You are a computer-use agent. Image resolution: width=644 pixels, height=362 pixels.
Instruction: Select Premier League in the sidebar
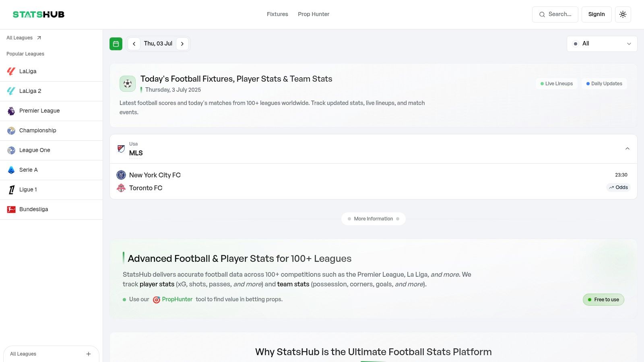52,111
